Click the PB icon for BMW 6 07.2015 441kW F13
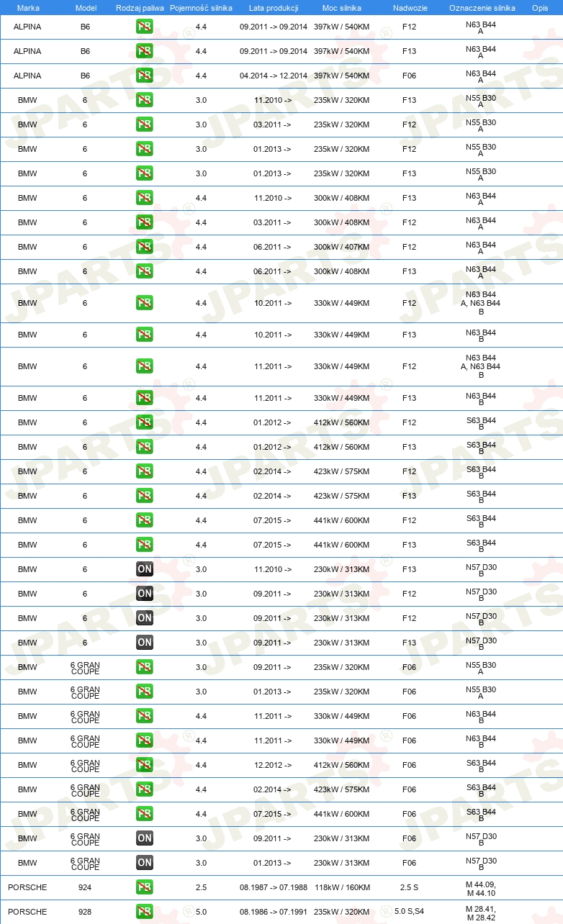 pos(145,545)
